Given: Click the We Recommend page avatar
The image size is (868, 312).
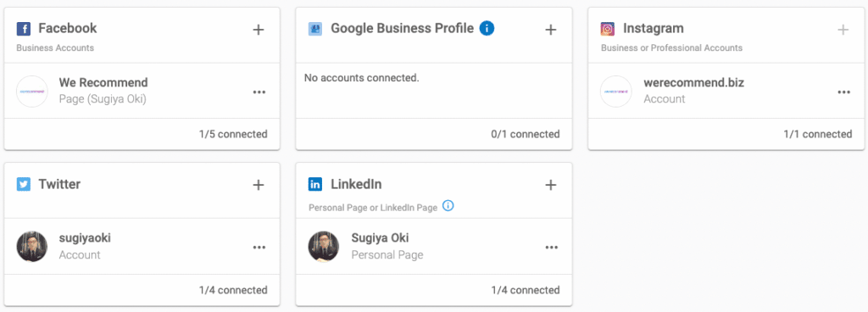Looking at the screenshot, I should click(x=32, y=92).
